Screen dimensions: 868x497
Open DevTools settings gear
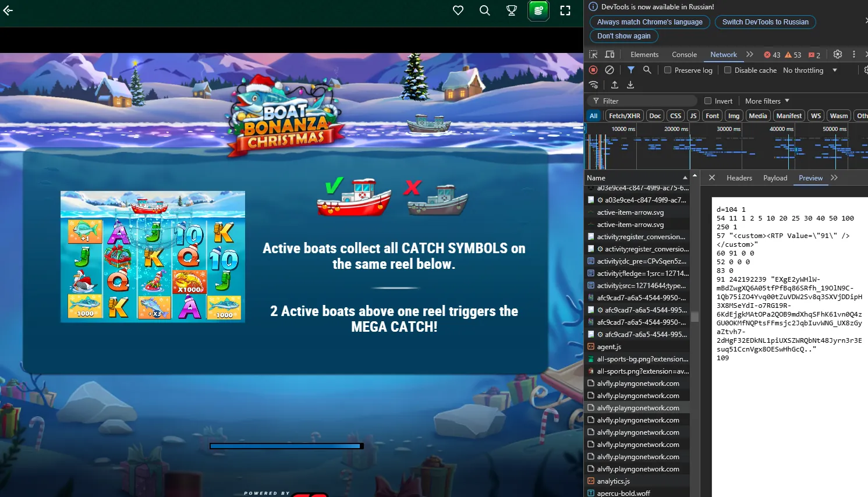[x=838, y=54]
